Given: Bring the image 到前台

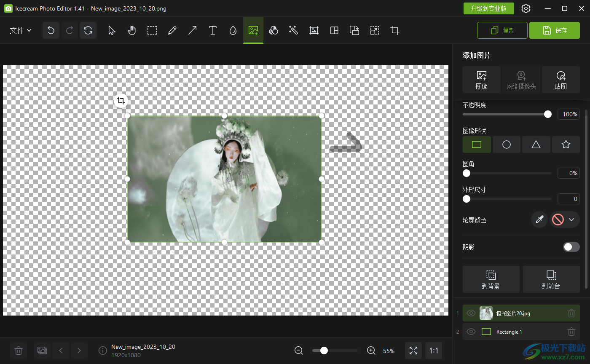Looking at the screenshot, I should pyautogui.click(x=551, y=279).
